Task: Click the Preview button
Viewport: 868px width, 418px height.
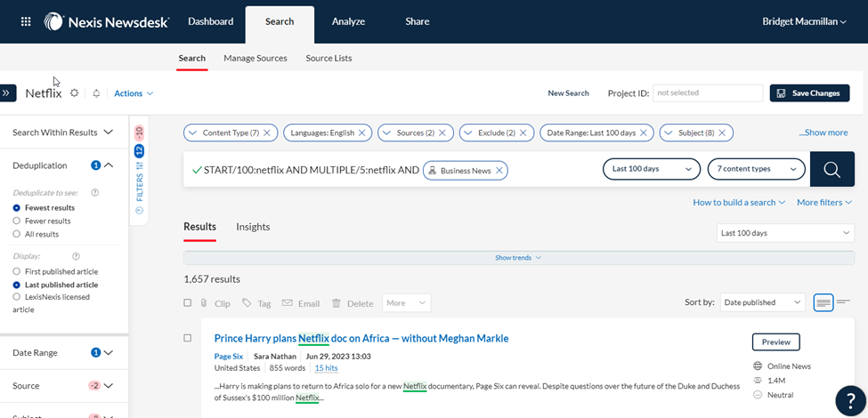Action: [776, 342]
